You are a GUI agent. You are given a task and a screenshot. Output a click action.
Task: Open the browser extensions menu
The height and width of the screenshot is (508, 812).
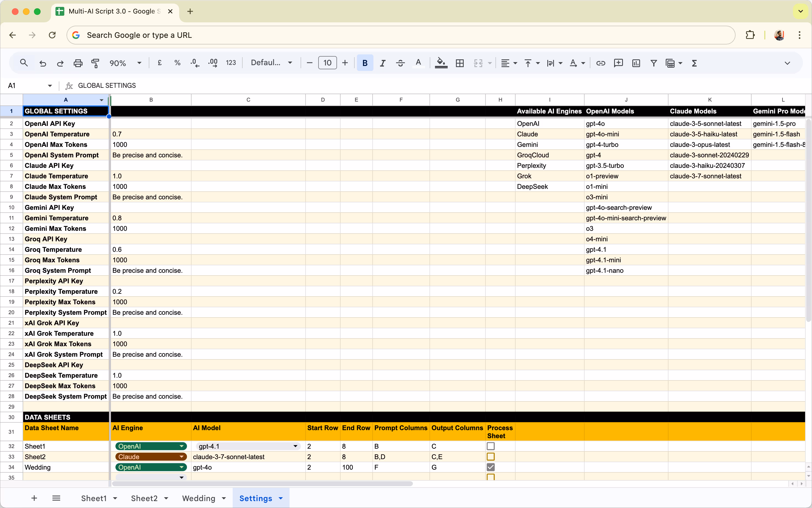[750, 35]
